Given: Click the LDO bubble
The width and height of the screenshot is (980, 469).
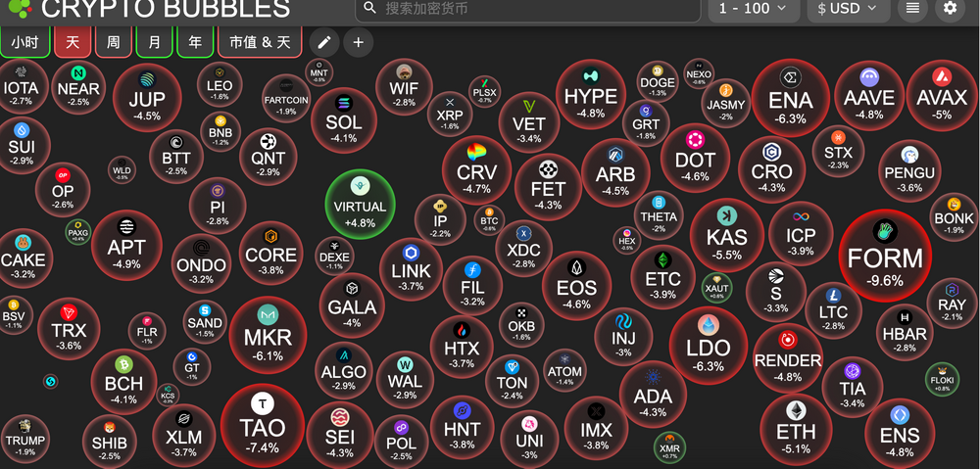Looking at the screenshot, I should (x=709, y=346).
